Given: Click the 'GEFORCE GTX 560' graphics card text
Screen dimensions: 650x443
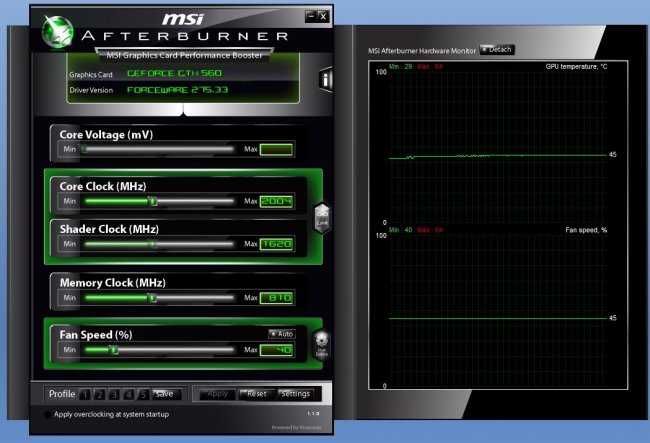Looking at the screenshot, I should pyautogui.click(x=174, y=73).
